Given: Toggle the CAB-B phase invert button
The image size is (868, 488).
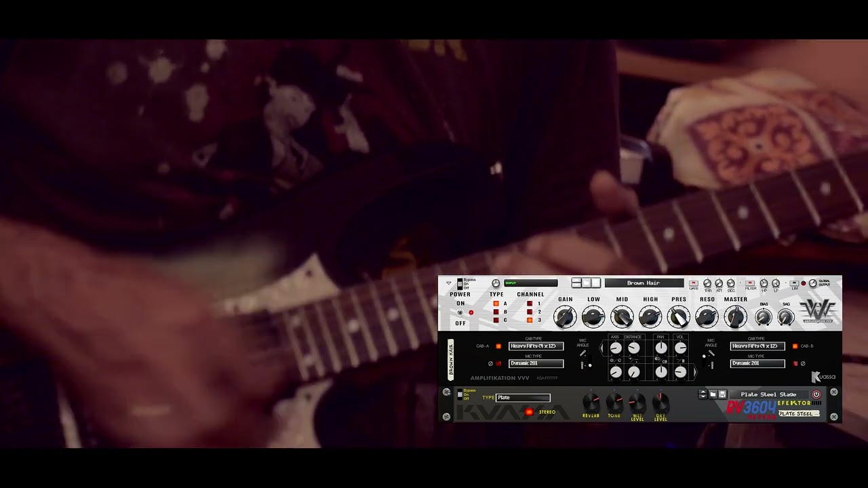Looking at the screenshot, I should pyautogui.click(x=795, y=364).
